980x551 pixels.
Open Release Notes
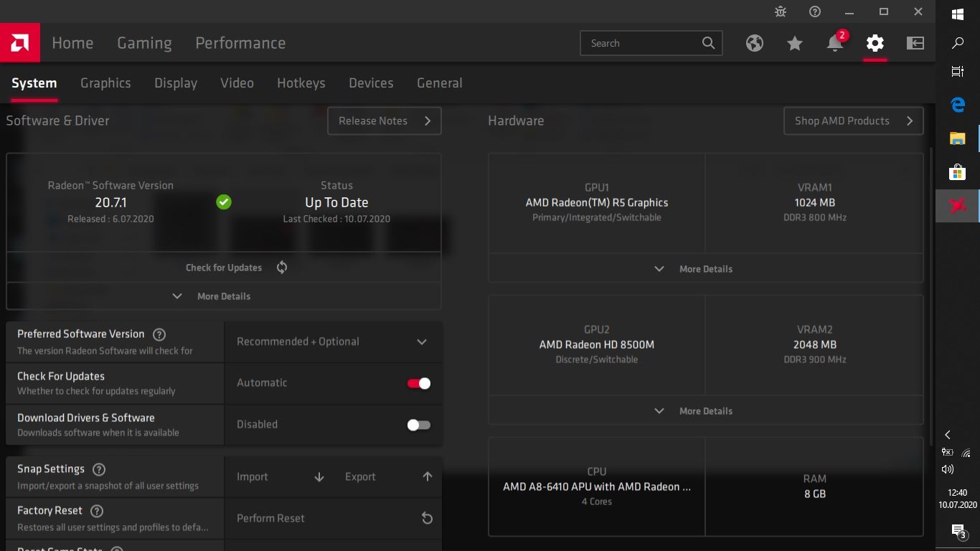tap(385, 121)
